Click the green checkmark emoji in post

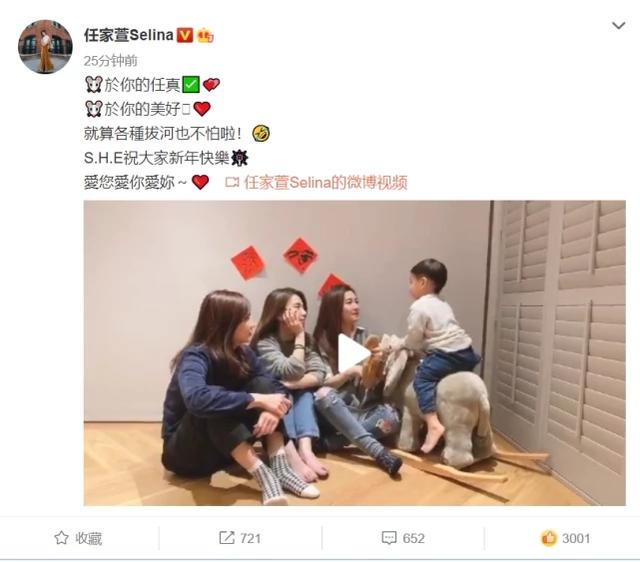click(191, 84)
